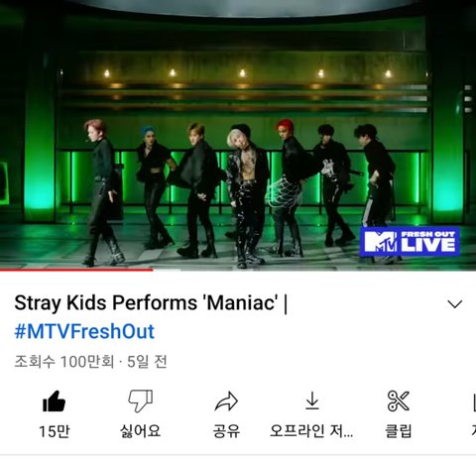Image resolution: width=476 pixels, height=461 pixels.
Task: Tap the 5일 전 upload date text
Action: tap(147, 362)
